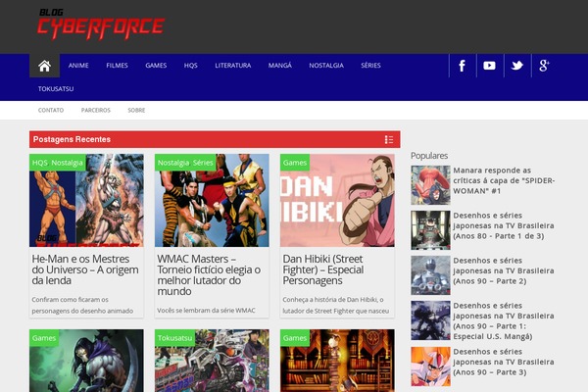Open the Nostalgia menu item
This screenshot has width=588, height=392.
[326, 66]
